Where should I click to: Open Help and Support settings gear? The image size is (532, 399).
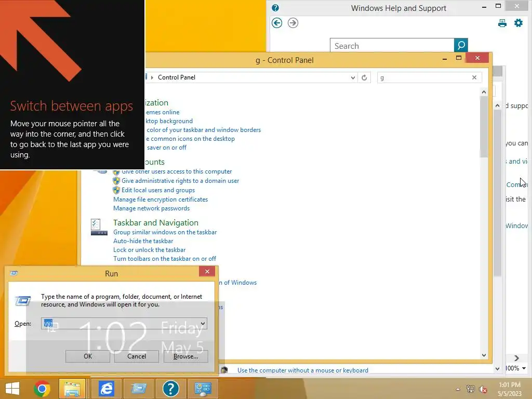(x=518, y=23)
